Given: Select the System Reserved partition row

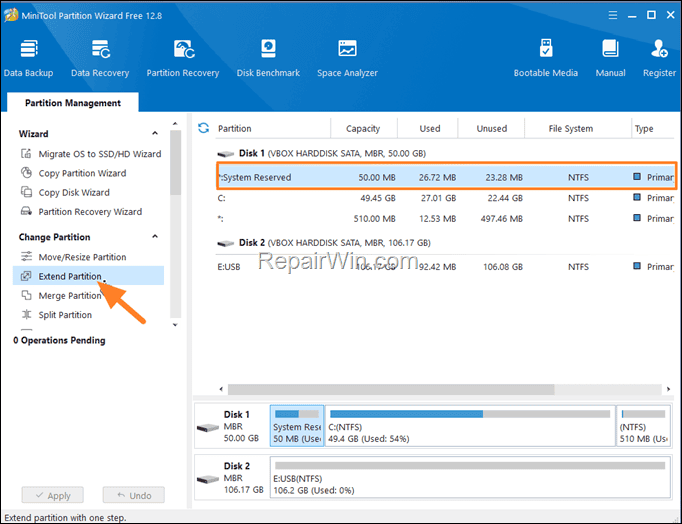Looking at the screenshot, I should tap(446, 177).
